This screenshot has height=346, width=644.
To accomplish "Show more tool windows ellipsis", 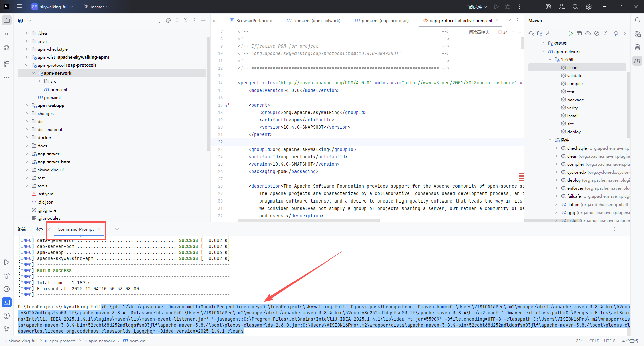I will click(7, 78).
